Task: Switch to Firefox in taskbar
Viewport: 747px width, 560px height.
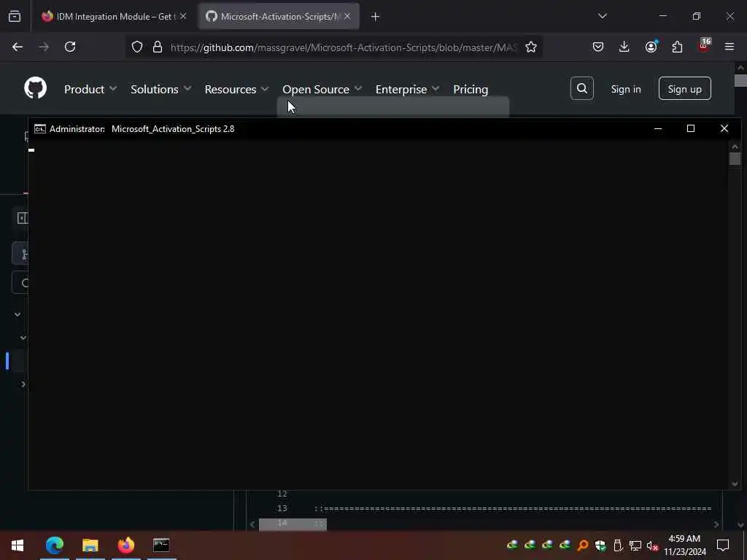Action: click(x=125, y=545)
